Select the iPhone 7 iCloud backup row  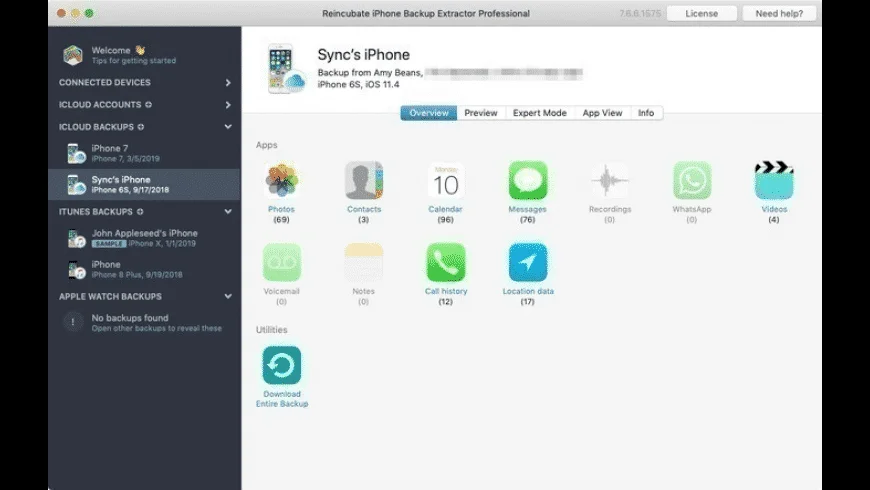(x=144, y=153)
